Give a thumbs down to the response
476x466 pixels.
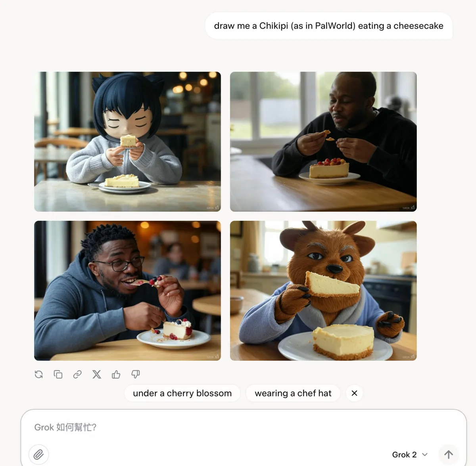(135, 374)
